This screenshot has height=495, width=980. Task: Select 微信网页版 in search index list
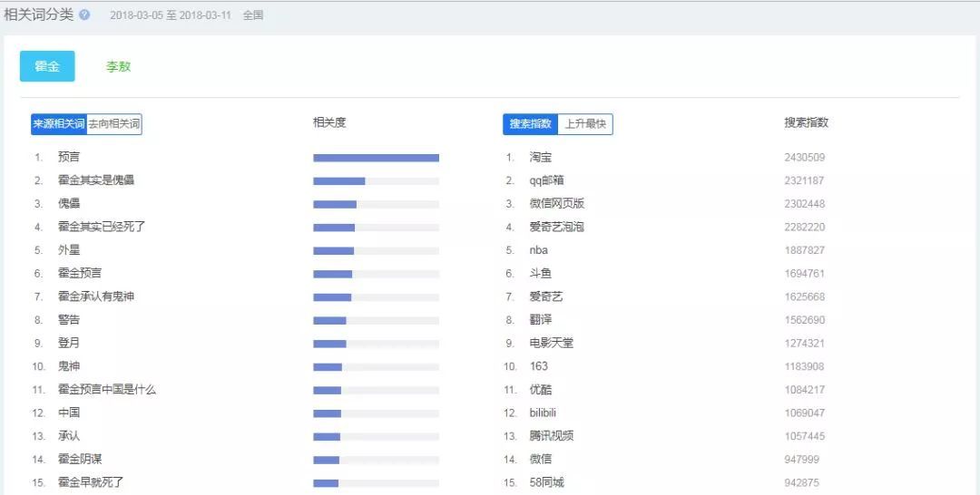coord(557,204)
